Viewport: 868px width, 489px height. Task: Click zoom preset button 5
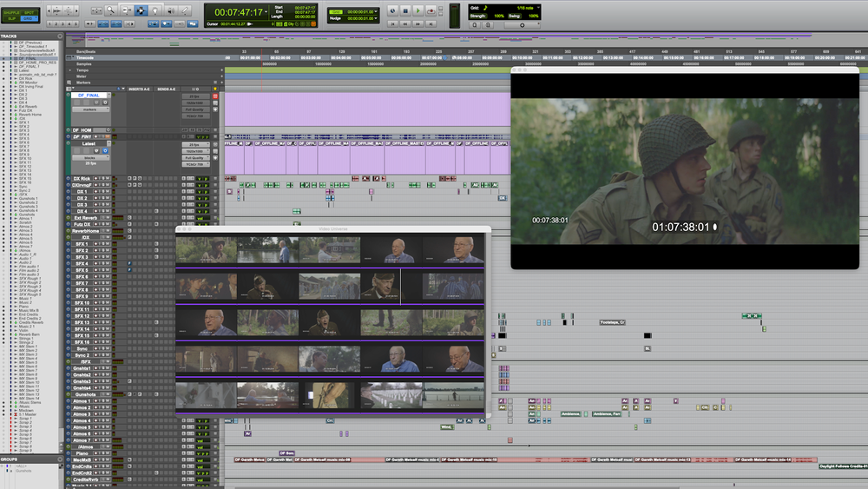(x=76, y=23)
